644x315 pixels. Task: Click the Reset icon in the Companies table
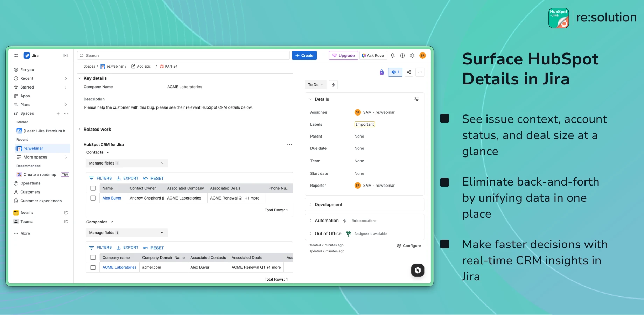(x=146, y=248)
